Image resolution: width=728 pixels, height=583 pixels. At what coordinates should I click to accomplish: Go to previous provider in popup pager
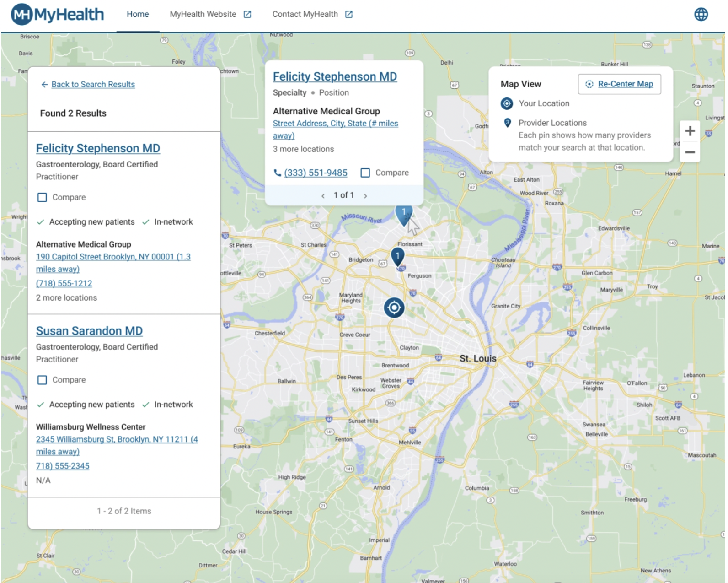pyautogui.click(x=323, y=196)
